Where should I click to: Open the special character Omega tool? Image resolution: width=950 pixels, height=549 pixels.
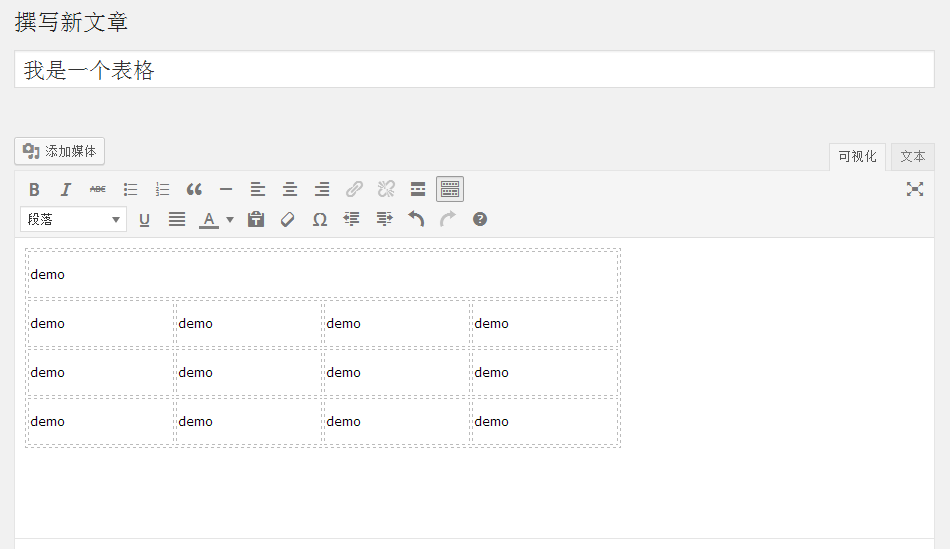click(x=320, y=219)
